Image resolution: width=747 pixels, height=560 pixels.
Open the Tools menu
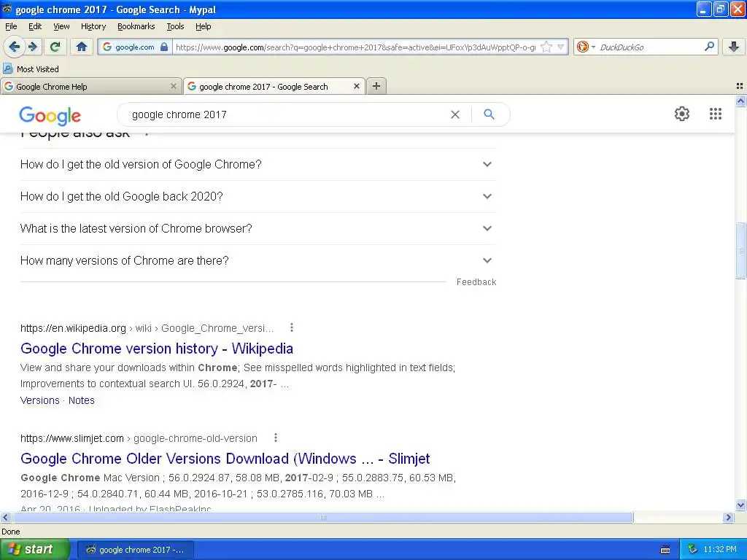tap(175, 26)
